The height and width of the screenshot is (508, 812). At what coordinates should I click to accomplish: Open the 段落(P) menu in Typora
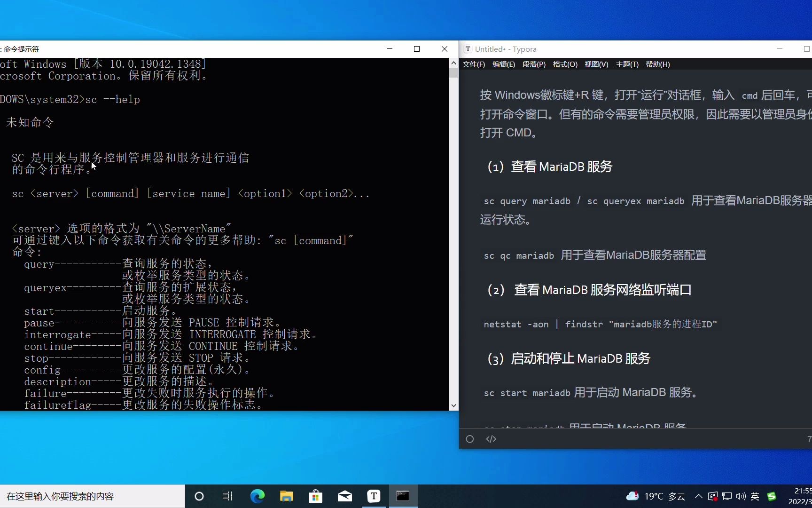pos(534,64)
